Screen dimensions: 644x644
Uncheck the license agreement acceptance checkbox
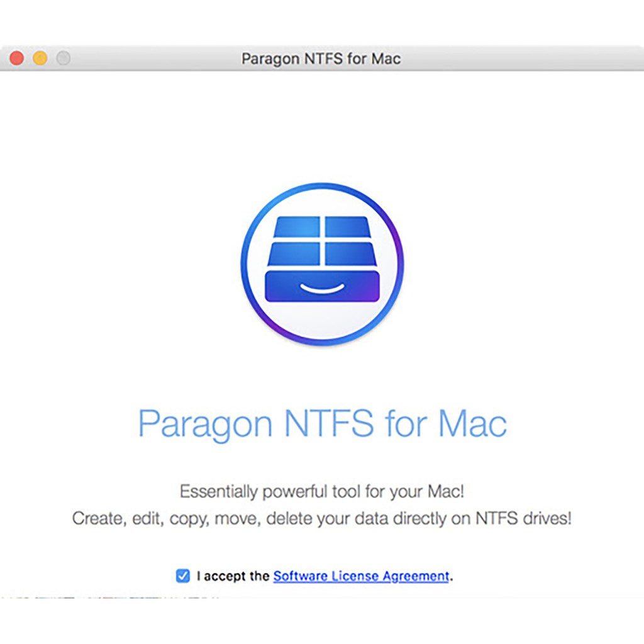pyautogui.click(x=183, y=576)
